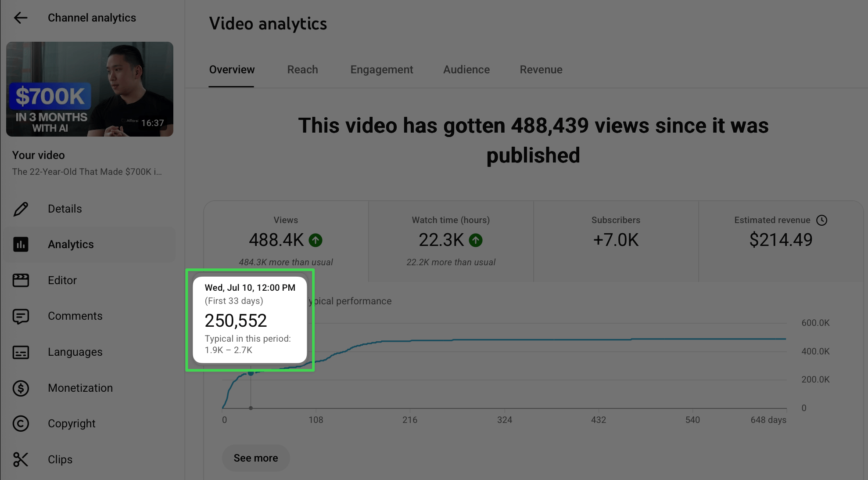This screenshot has width=868, height=480.
Task: Select the Analytics bar-chart icon
Action: pyautogui.click(x=21, y=245)
